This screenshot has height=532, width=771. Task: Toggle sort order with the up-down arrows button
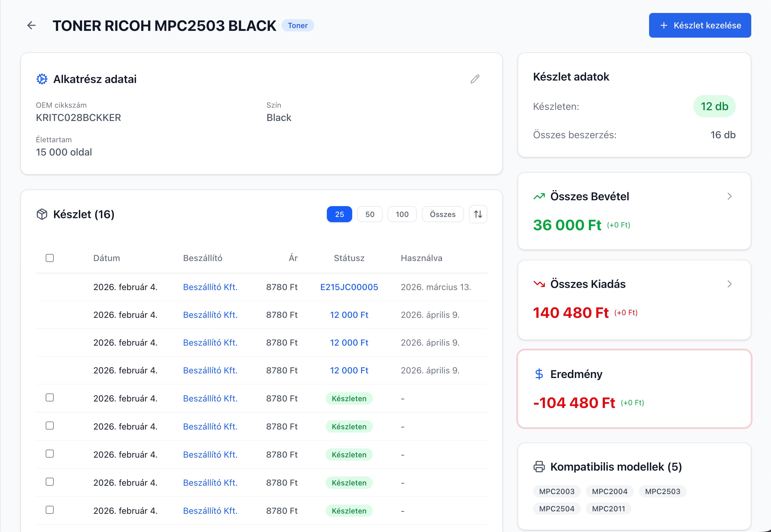click(x=478, y=214)
